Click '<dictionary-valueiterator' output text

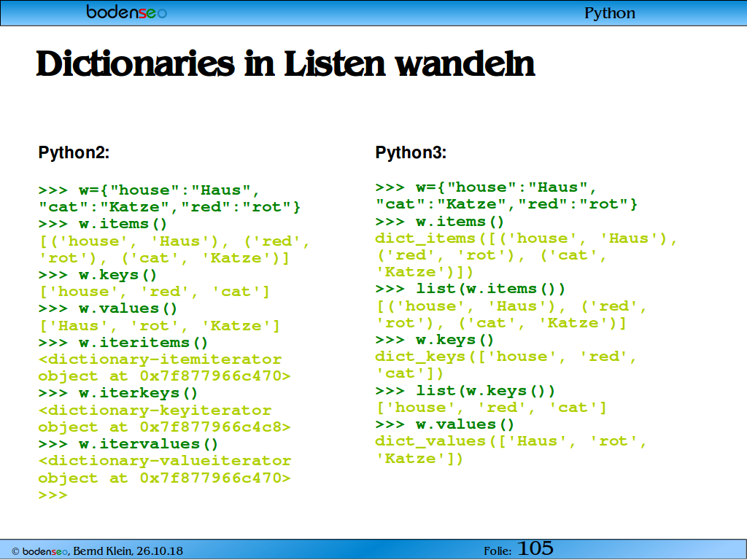[x=165, y=461]
